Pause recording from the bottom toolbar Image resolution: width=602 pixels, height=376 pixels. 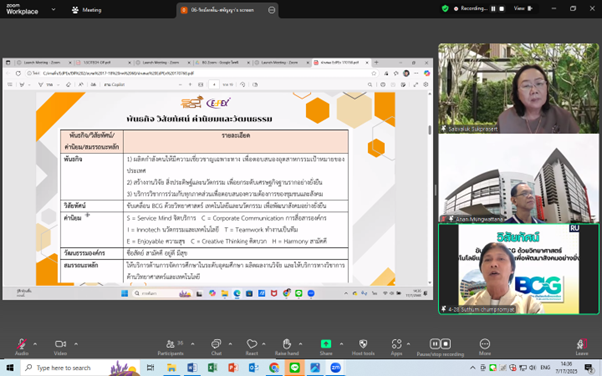click(x=435, y=344)
